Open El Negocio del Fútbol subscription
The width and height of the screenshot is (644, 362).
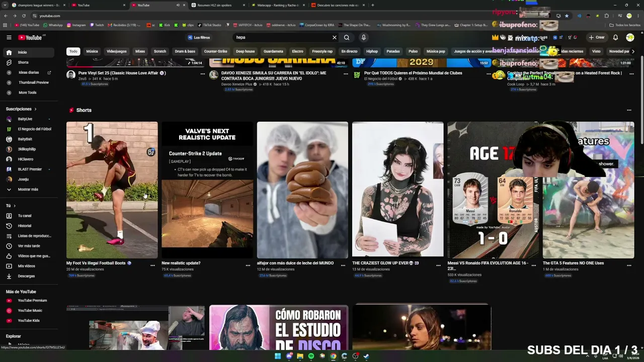[29, 129]
